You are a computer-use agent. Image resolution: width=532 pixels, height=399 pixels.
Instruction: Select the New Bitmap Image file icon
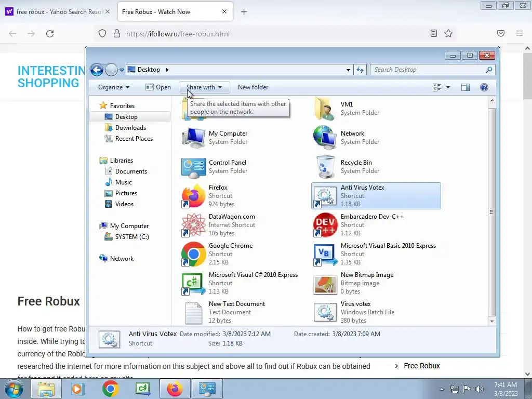click(325, 284)
